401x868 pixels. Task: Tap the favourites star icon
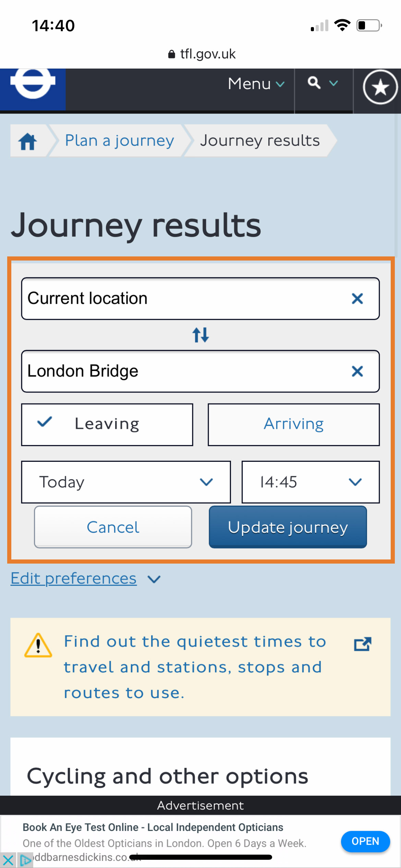pos(380,87)
